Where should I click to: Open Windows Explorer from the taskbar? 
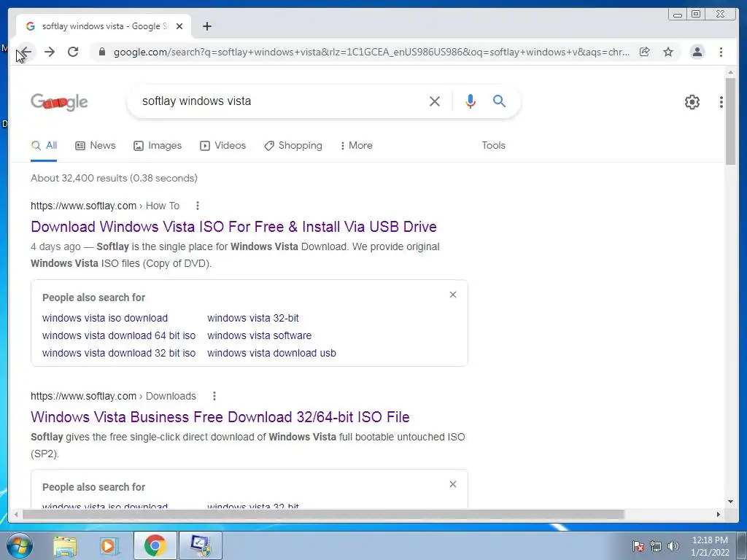click(65, 545)
